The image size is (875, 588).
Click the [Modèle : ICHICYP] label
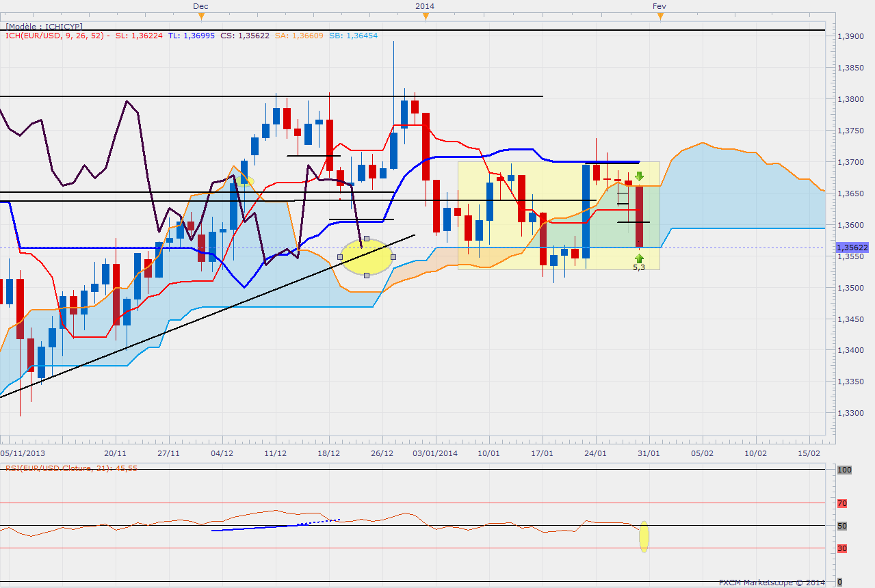point(44,26)
